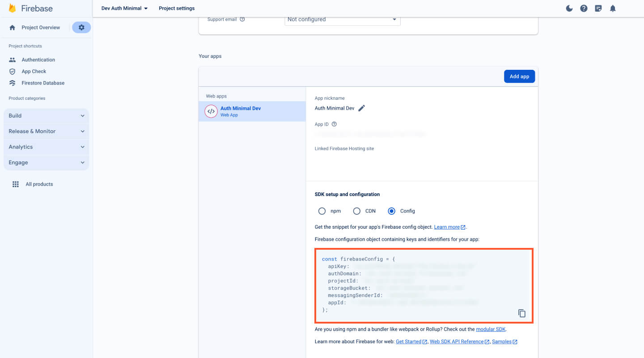The image size is (644, 358).
Task: Expand the Build category
Action: 47,115
